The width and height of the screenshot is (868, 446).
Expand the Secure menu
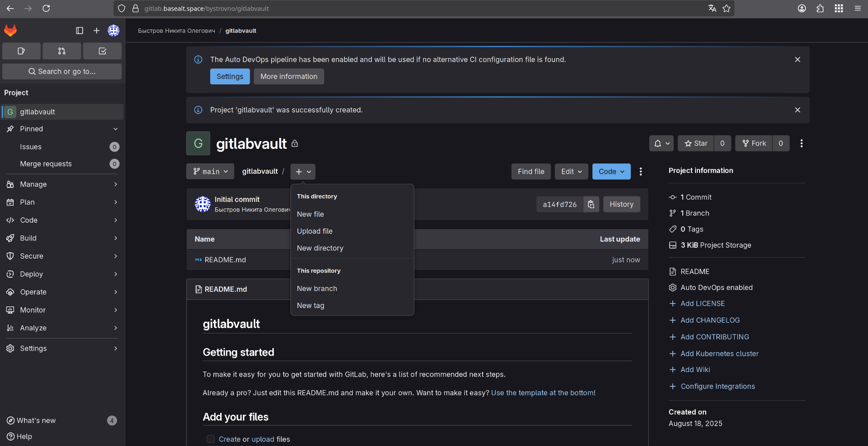coord(63,256)
